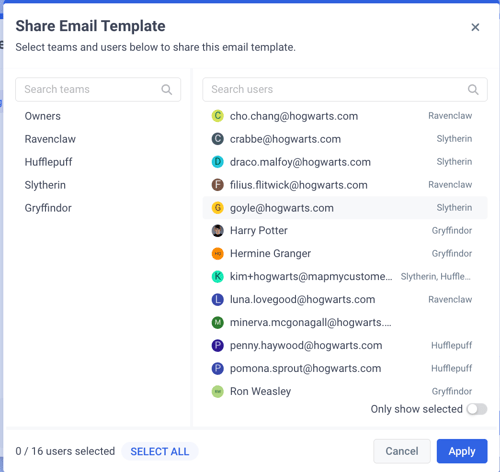Apply the sharing selection
This screenshot has width=500, height=472.
click(462, 451)
